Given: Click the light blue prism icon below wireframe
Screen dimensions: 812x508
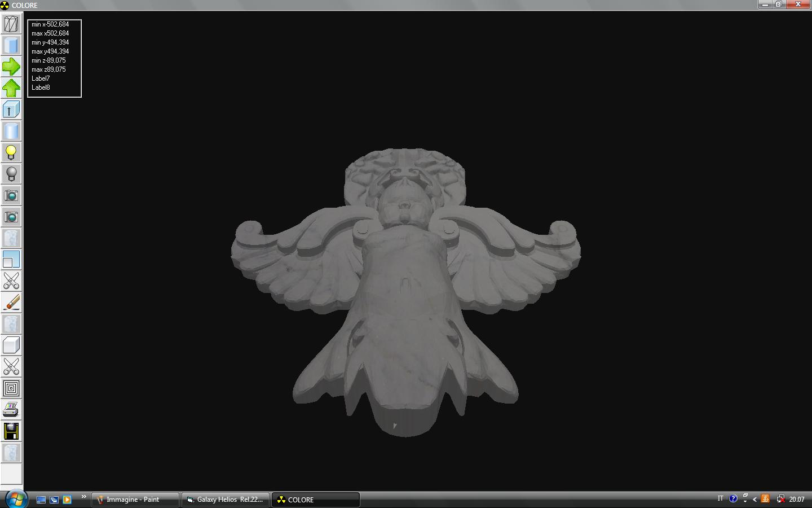Looking at the screenshot, I should pyautogui.click(x=11, y=45).
